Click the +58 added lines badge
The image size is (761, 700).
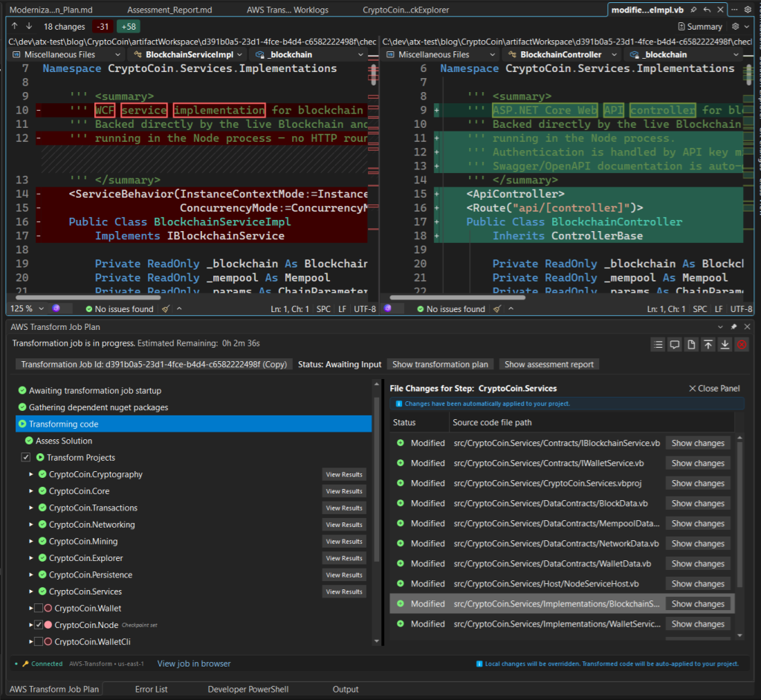129,27
